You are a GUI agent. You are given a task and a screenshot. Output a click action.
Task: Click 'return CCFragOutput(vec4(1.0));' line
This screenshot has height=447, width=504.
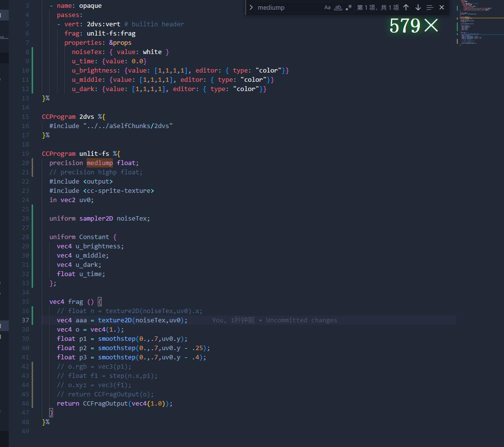click(115, 404)
